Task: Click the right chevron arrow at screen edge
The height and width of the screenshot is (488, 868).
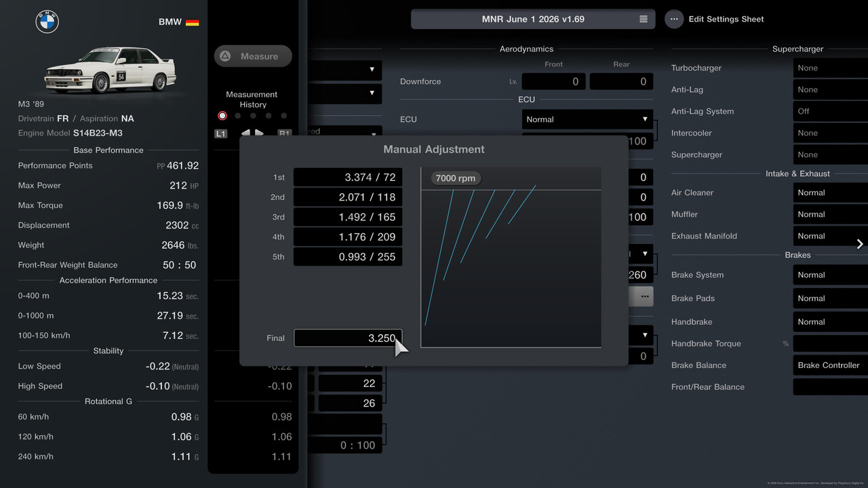Action: (x=860, y=244)
